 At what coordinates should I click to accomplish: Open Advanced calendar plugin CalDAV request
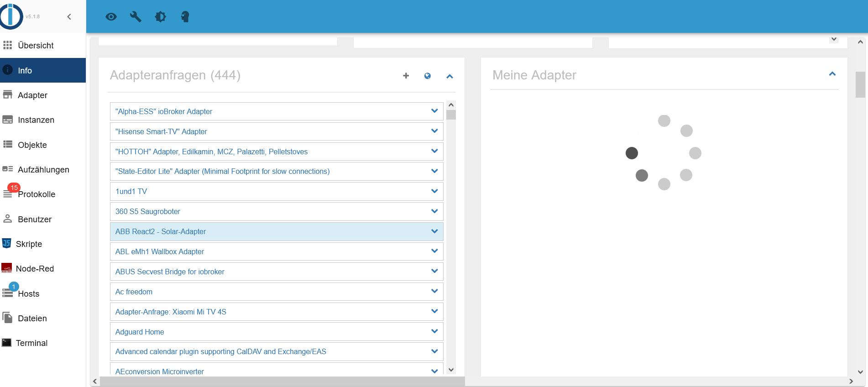pos(277,351)
